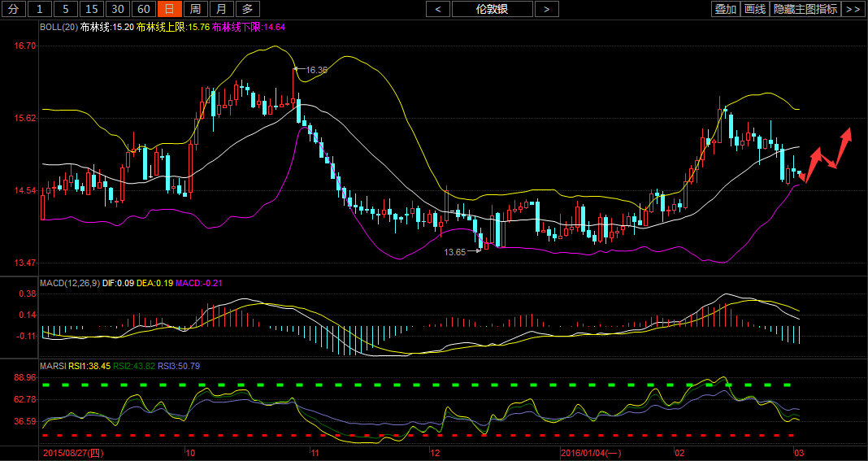Viewport: 868px width, 461px height.
Task: Switch to 月 monthly chart
Action: (221, 9)
